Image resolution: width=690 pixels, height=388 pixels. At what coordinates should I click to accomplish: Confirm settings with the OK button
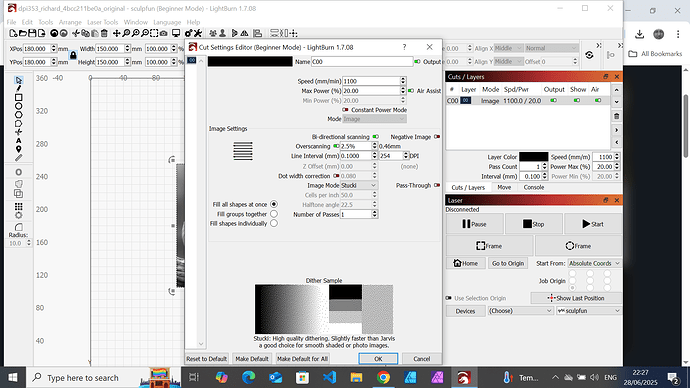pos(378,359)
